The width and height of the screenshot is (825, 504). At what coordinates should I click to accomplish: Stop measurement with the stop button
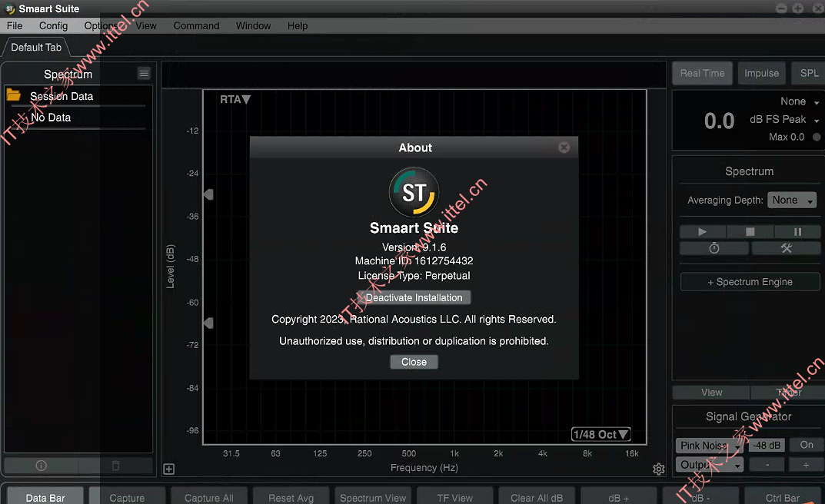click(x=750, y=232)
